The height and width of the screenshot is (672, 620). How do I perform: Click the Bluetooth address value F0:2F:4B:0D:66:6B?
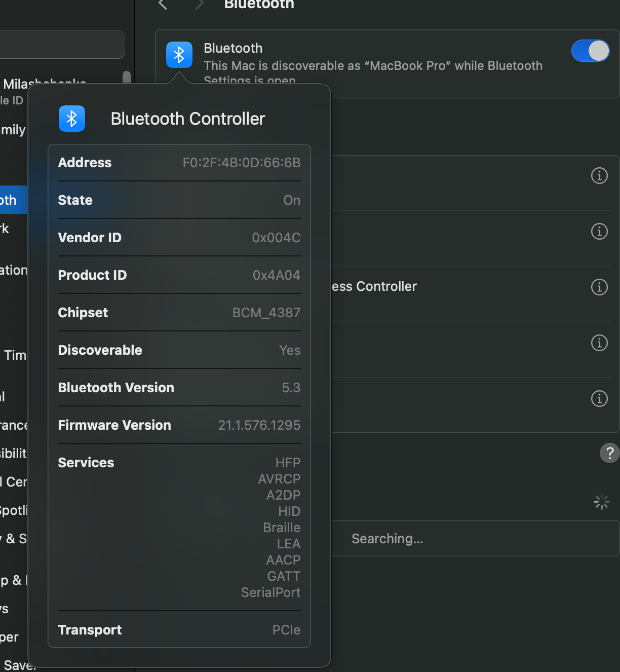[241, 163]
